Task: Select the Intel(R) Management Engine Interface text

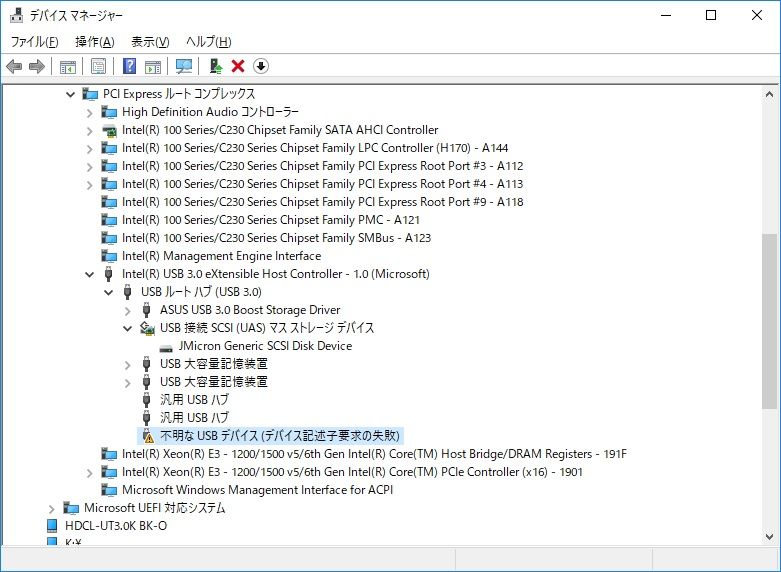Action: click(x=222, y=256)
